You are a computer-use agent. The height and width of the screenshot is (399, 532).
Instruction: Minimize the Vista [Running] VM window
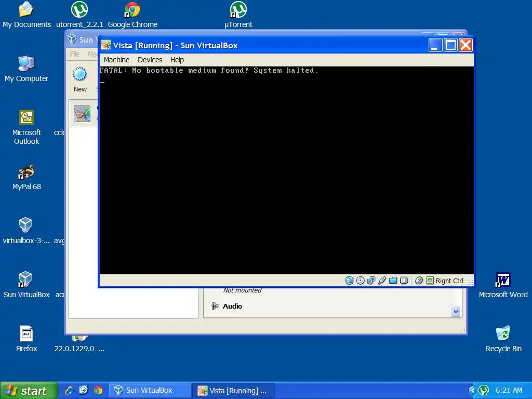coord(435,45)
